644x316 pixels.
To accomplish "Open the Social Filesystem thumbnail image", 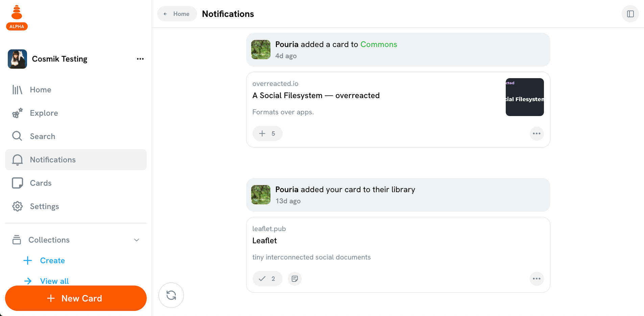I will (x=524, y=97).
